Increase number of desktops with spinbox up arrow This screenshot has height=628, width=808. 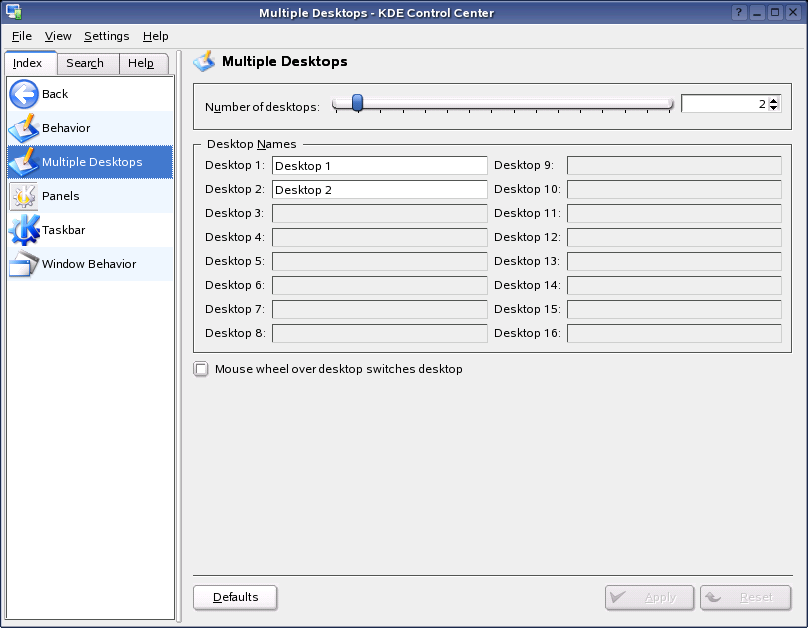click(x=773, y=100)
